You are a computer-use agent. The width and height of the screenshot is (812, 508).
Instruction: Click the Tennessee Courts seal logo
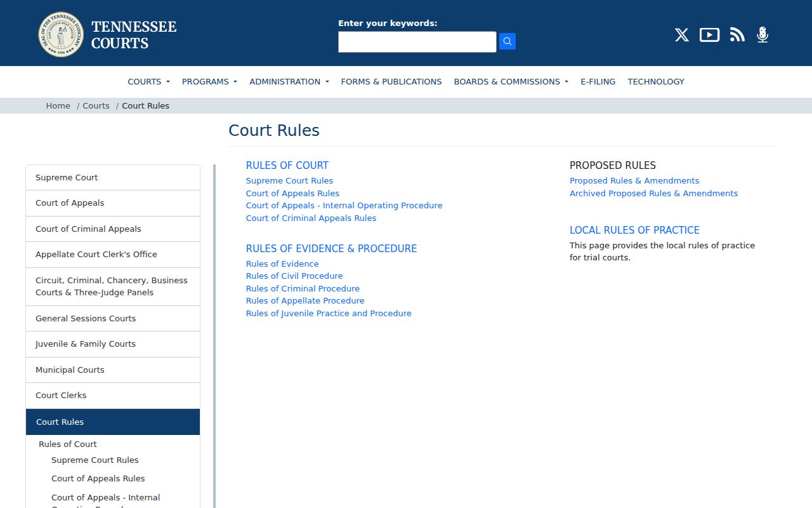[61, 34]
